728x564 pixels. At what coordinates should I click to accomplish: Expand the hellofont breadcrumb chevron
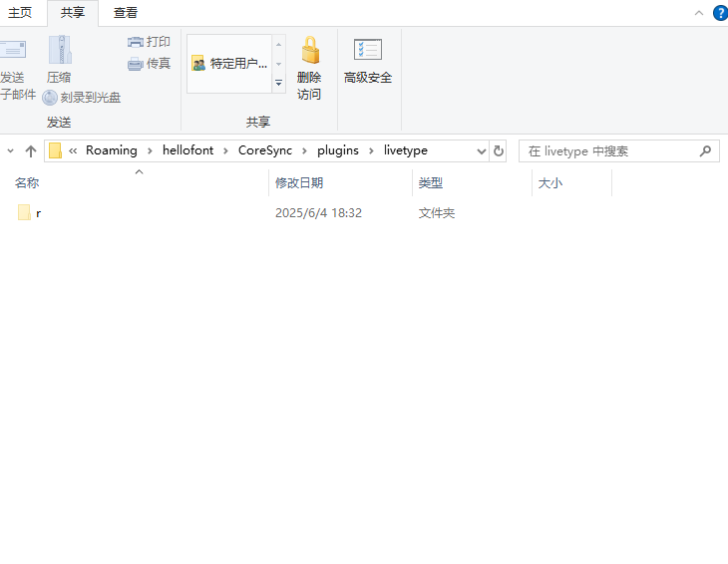point(225,150)
